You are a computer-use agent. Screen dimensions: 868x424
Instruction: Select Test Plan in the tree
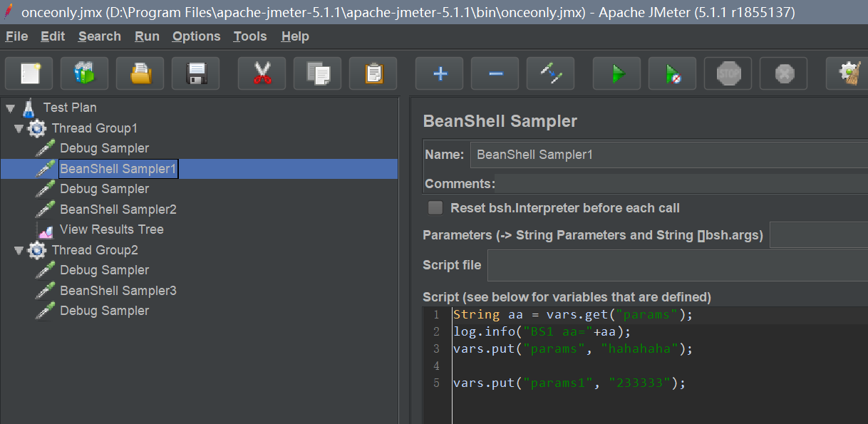(70, 108)
